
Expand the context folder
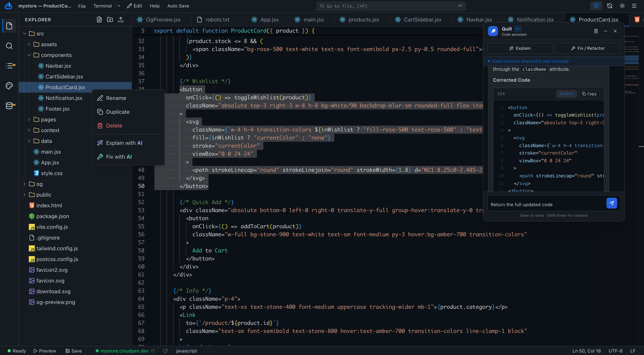coord(29,130)
